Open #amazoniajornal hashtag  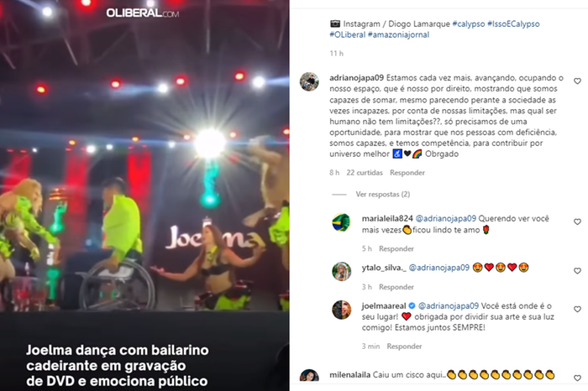coord(399,35)
